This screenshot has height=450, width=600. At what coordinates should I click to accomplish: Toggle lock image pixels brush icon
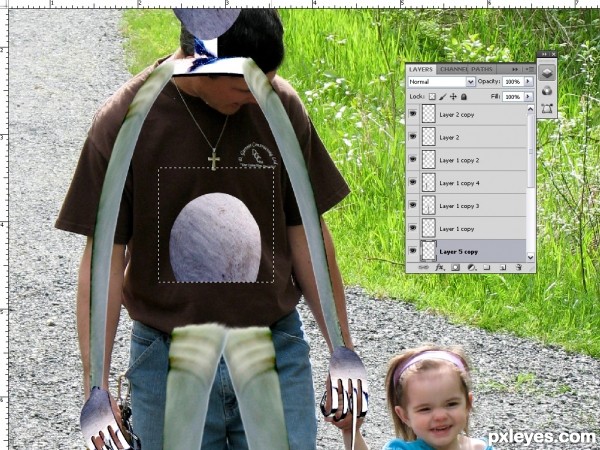[442, 96]
